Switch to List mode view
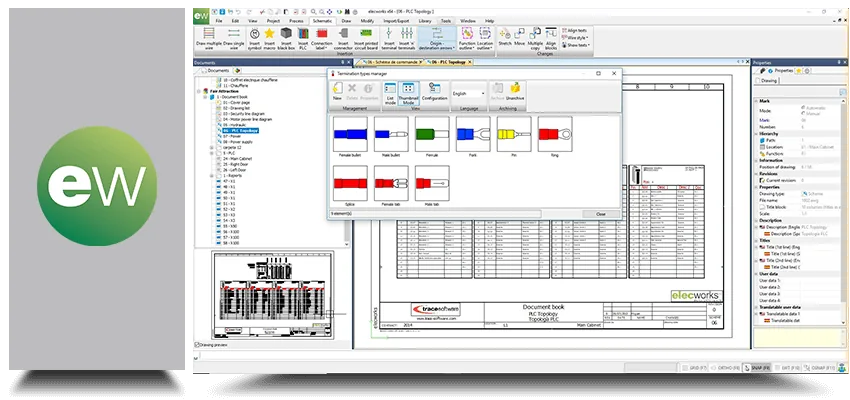Viewport: 850px width, 400px height. 390,92
